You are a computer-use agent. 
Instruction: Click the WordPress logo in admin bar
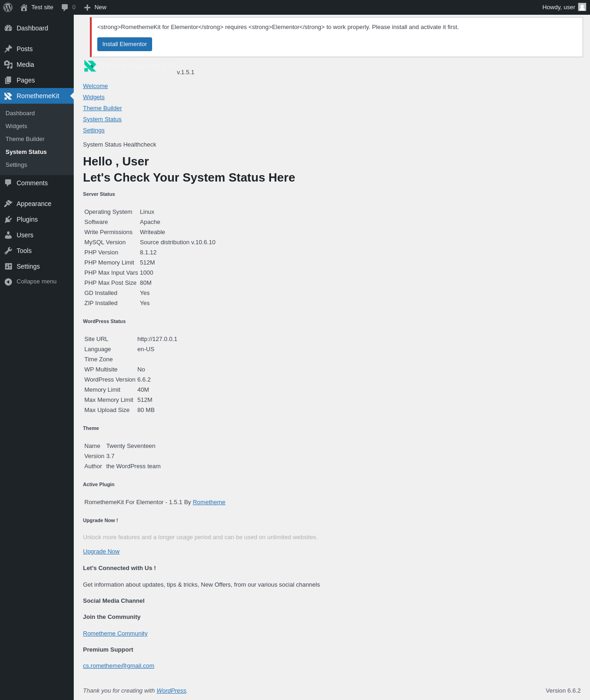pyautogui.click(x=8, y=7)
